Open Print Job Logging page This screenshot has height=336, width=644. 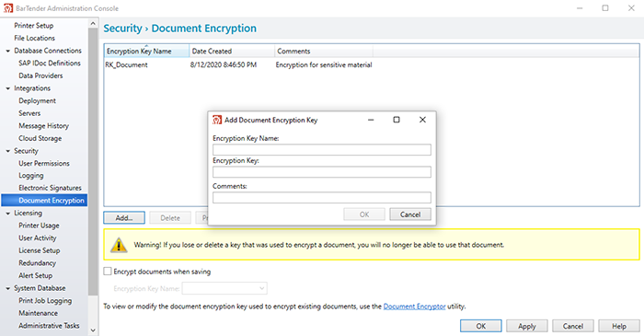coord(45,301)
